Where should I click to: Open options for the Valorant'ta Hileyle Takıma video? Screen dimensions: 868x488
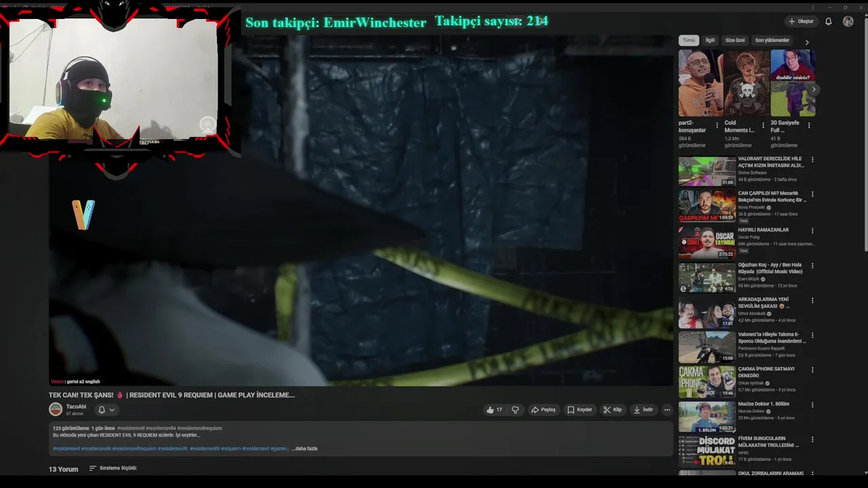coord(812,335)
